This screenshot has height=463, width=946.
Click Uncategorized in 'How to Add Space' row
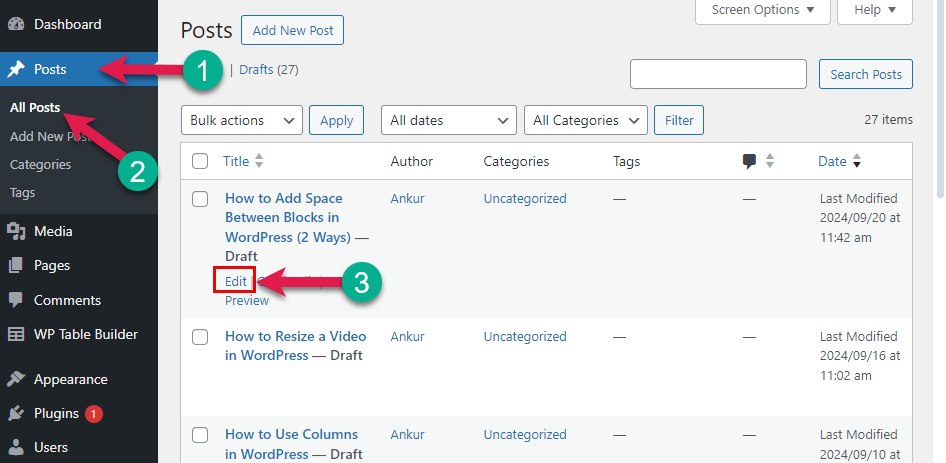click(525, 199)
